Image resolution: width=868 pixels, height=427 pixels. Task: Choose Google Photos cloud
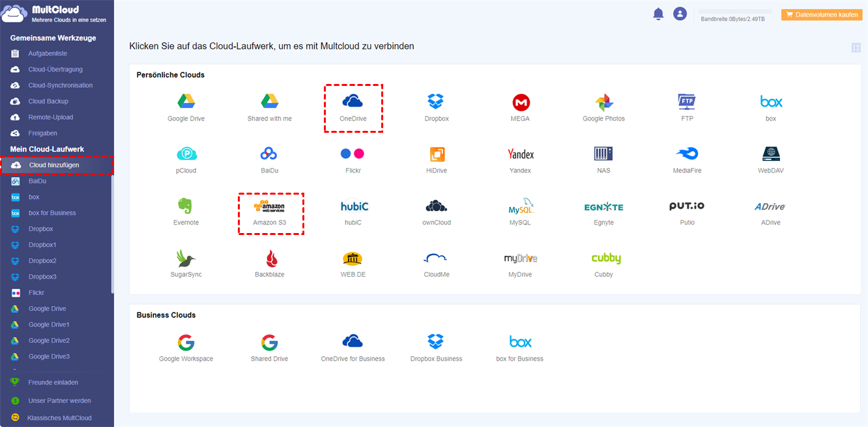603,102
